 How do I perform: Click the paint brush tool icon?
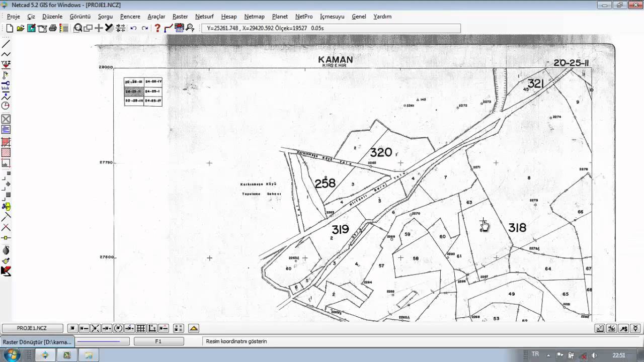[x=6, y=261]
